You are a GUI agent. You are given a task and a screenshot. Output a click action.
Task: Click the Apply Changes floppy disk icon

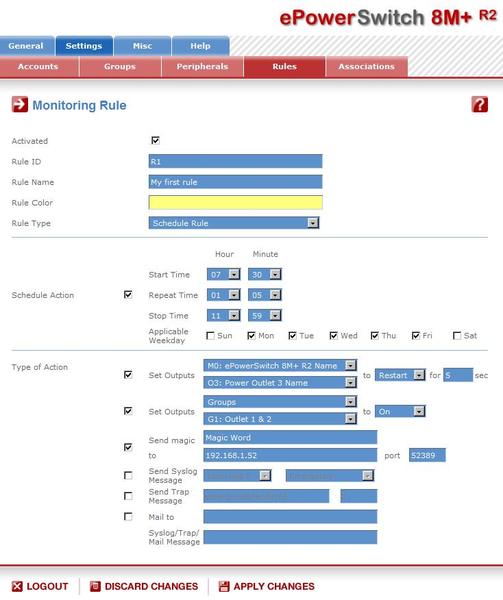(224, 586)
